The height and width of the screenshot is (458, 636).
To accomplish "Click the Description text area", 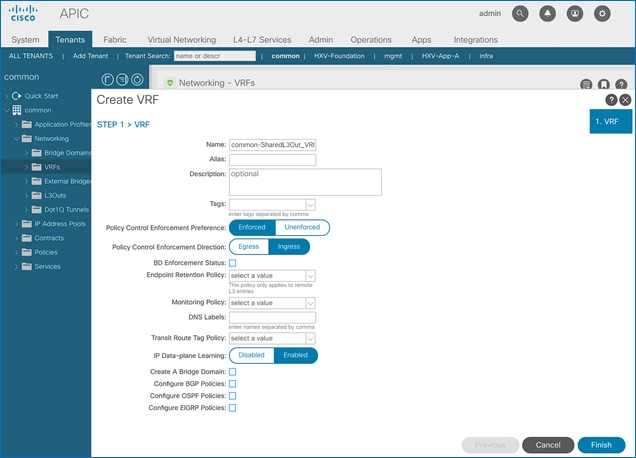I will click(x=305, y=182).
